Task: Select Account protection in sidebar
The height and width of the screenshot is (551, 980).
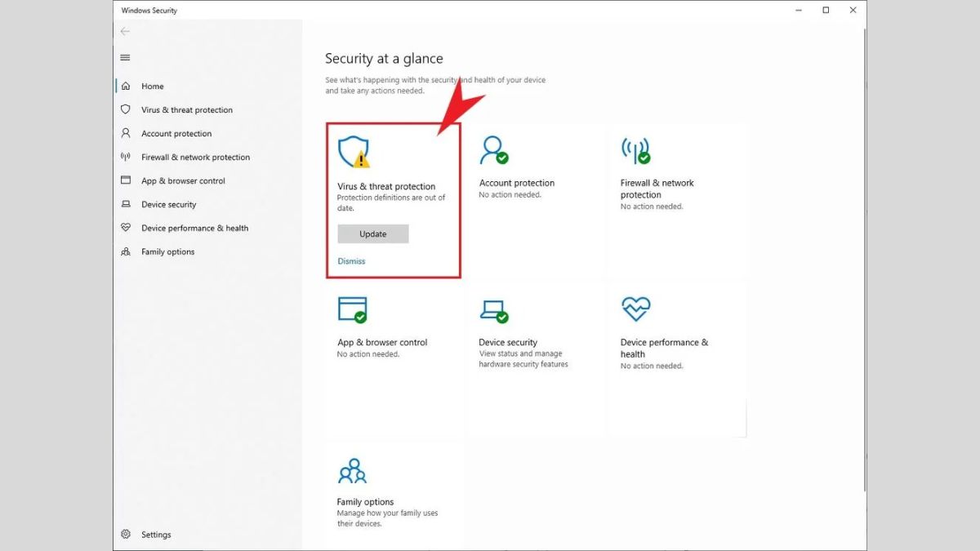Action: click(176, 134)
